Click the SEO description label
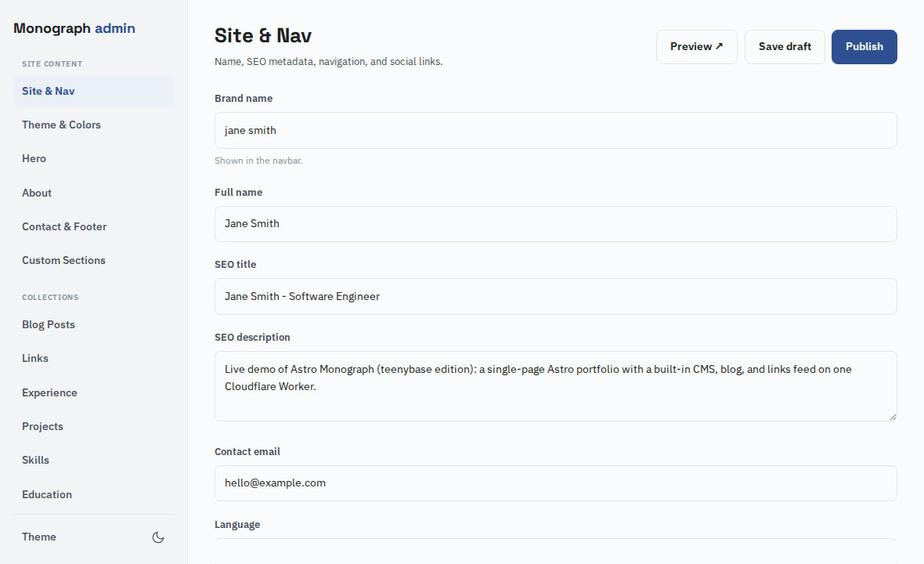924x564 pixels. click(252, 337)
